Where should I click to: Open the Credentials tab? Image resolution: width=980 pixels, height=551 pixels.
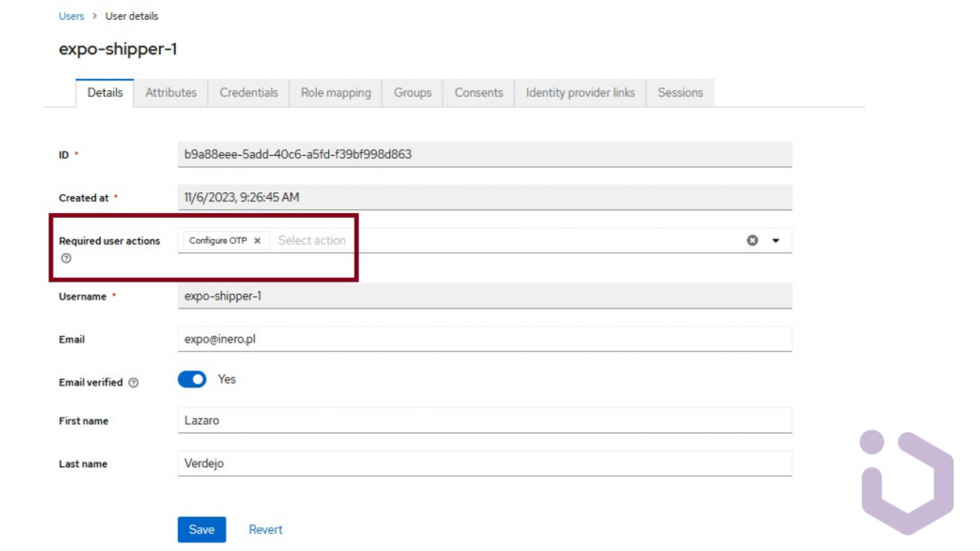[x=248, y=92]
